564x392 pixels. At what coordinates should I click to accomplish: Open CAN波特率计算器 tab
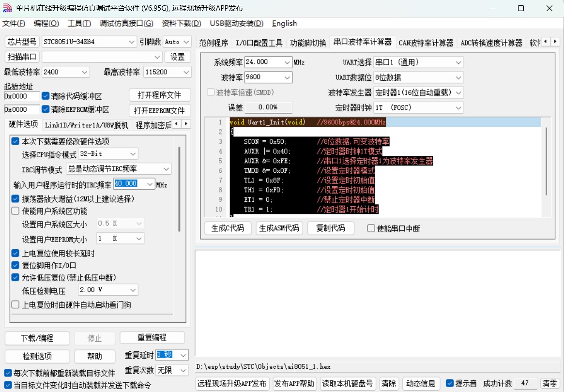426,43
